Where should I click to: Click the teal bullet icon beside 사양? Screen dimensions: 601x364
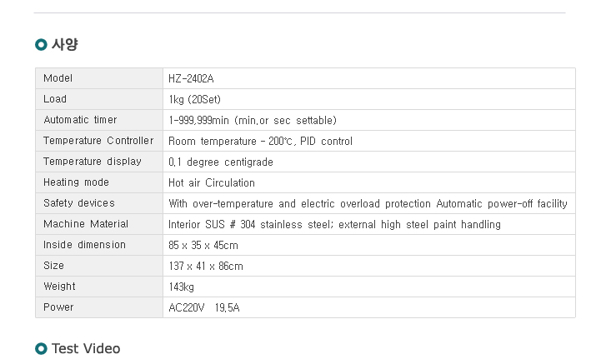41,45
